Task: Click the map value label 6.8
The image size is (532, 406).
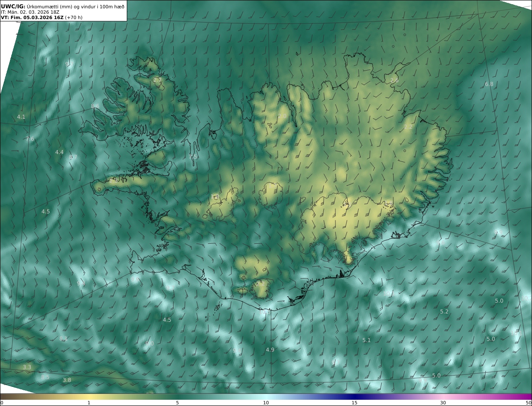Action: (489, 84)
